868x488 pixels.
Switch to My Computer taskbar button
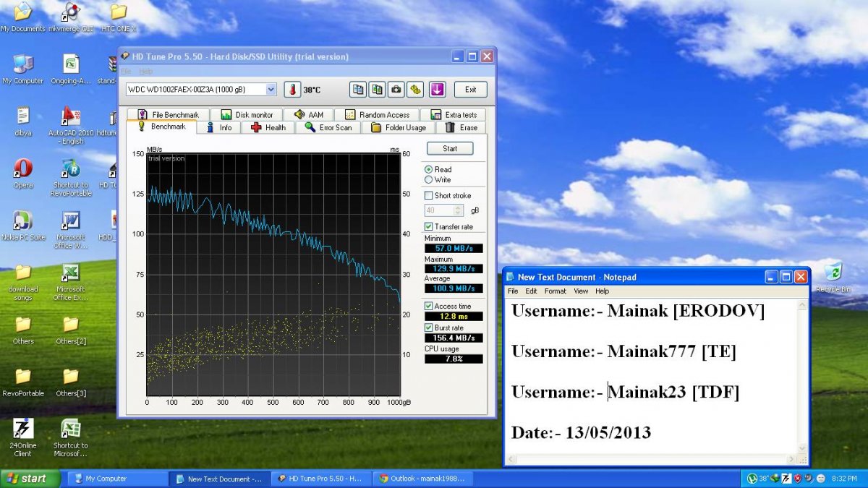[x=116, y=479]
